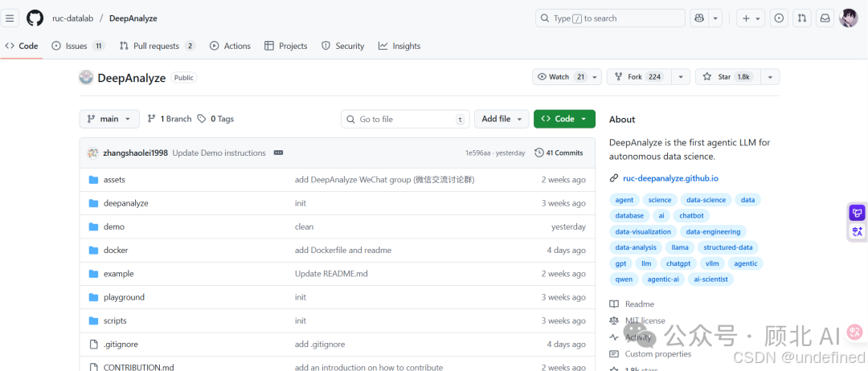Open the Update Demo instructions commit
Image resolution: width=868 pixels, height=371 pixels.
219,153
